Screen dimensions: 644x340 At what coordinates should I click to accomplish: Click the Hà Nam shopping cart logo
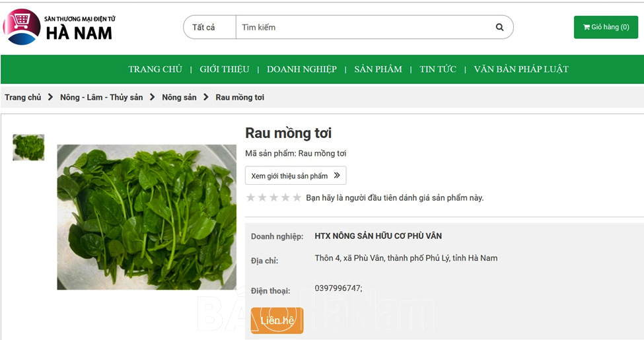tap(22, 27)
